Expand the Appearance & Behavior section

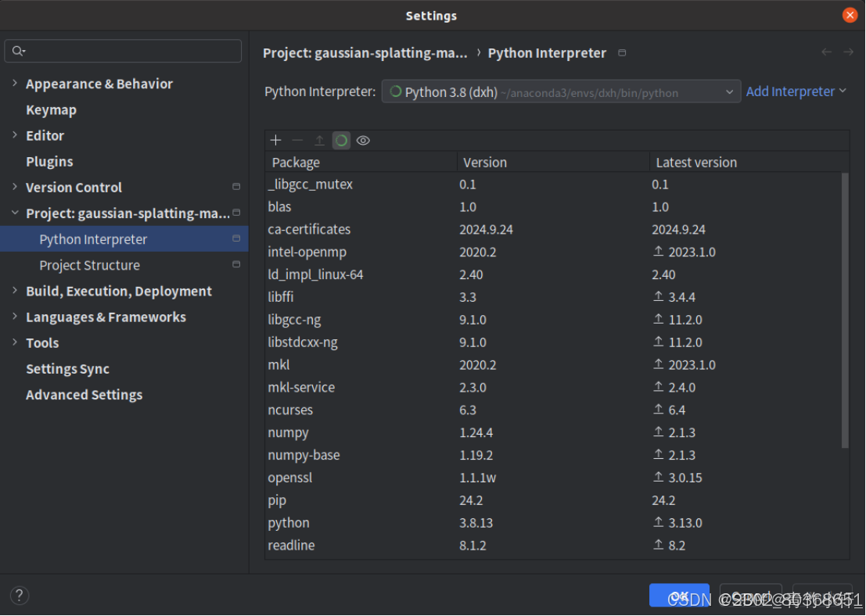[14, 84]
